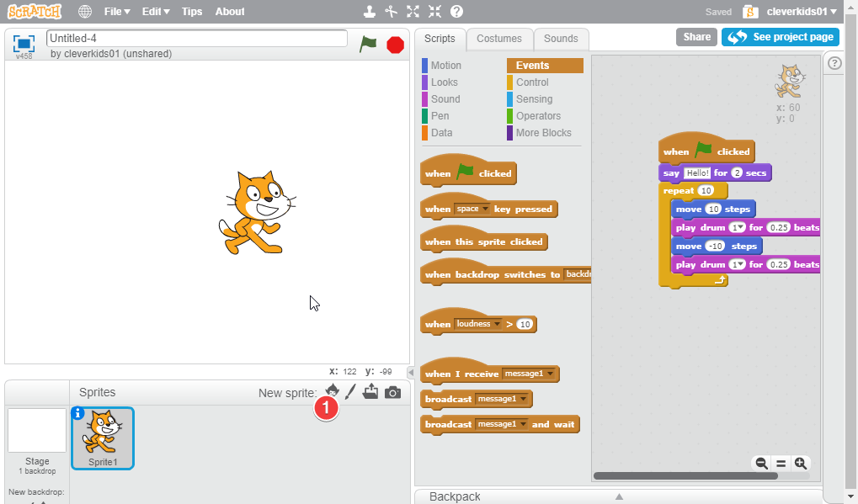Open the Edit menu

pyautogui.click(x=156, y=12)
